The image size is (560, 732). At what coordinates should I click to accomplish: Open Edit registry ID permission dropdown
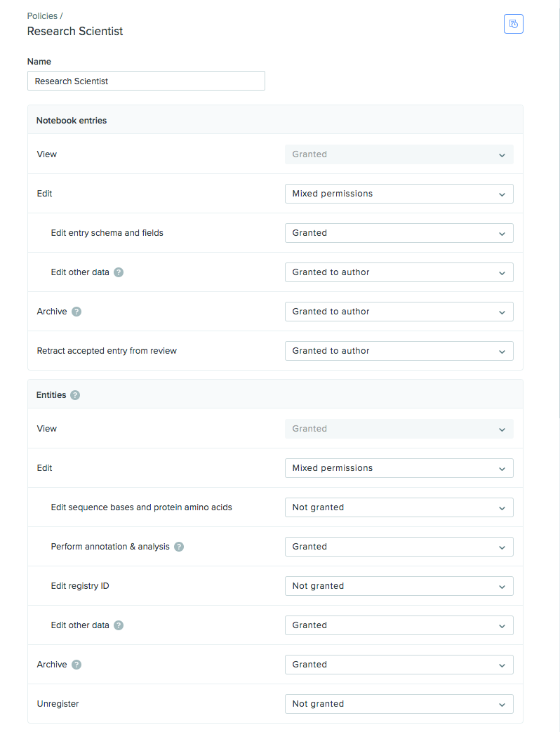[399, 586]
